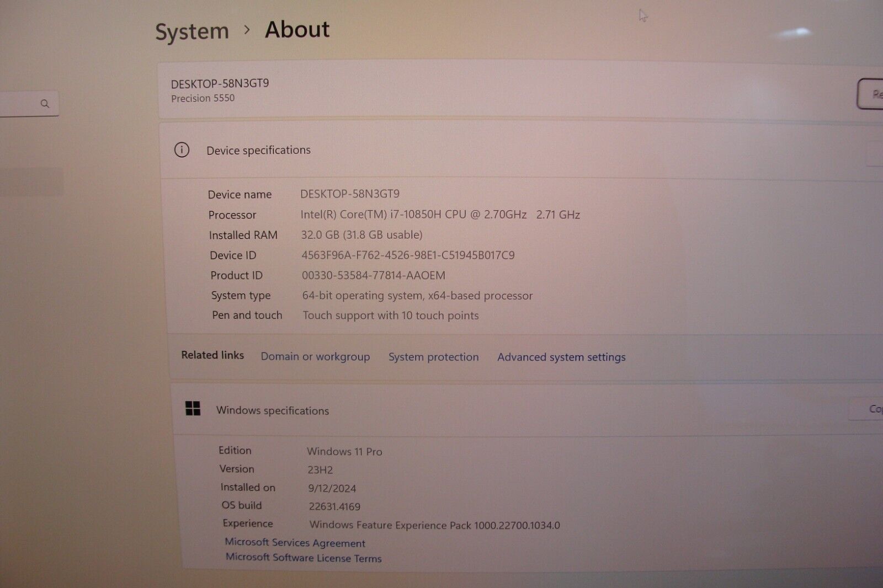
Task: Click the breadcrumb chevron between System and About
Action: pyautogui.click(x=247, y=30)
